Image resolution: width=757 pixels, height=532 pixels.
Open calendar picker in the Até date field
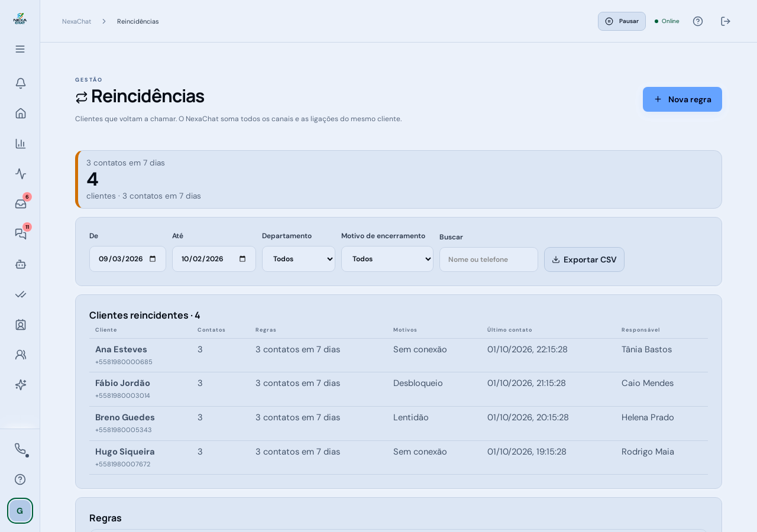pyautogui.click(x=242, y=259)
